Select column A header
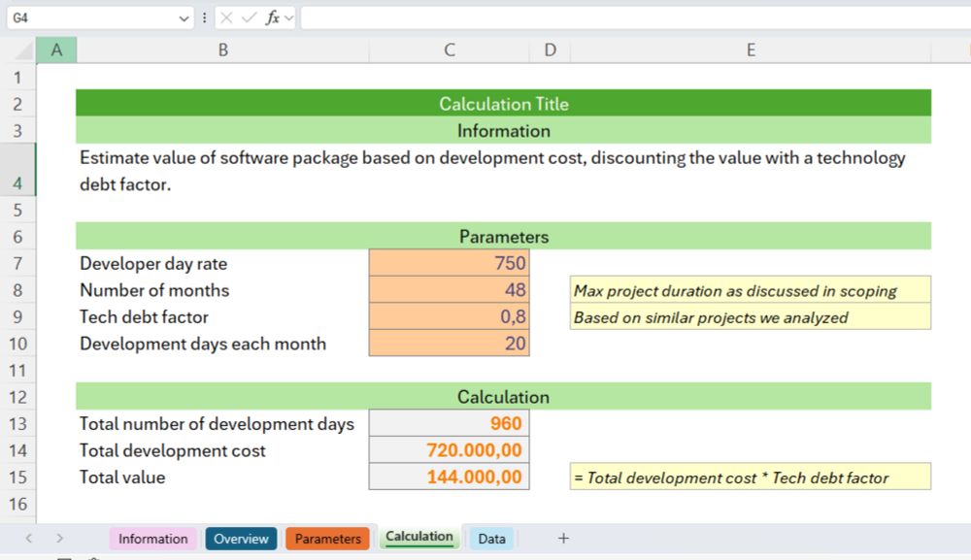This screenshot has width=971, height=560. [x=56, y=50]
